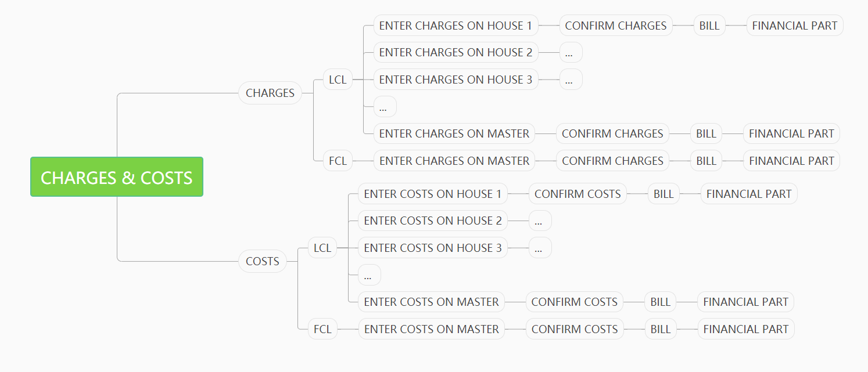Select the CHARGES branch node
868x372 pixels.
(270, 93)
